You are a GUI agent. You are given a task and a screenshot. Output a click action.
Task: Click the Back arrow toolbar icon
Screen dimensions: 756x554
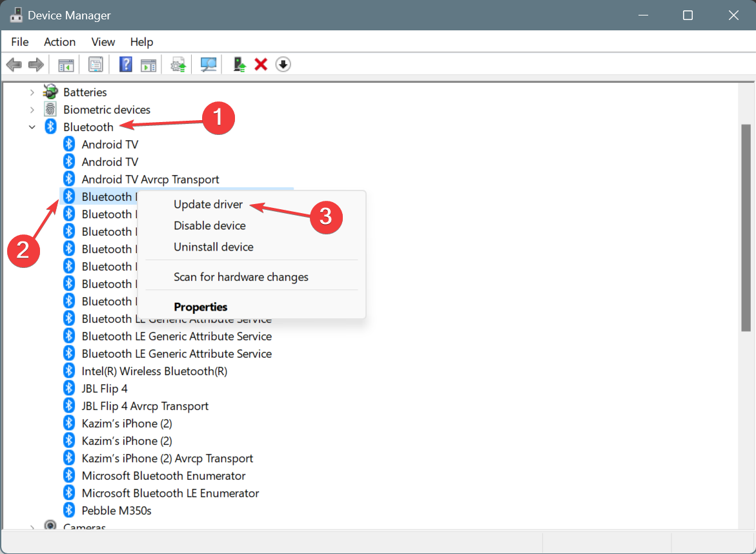14,64
